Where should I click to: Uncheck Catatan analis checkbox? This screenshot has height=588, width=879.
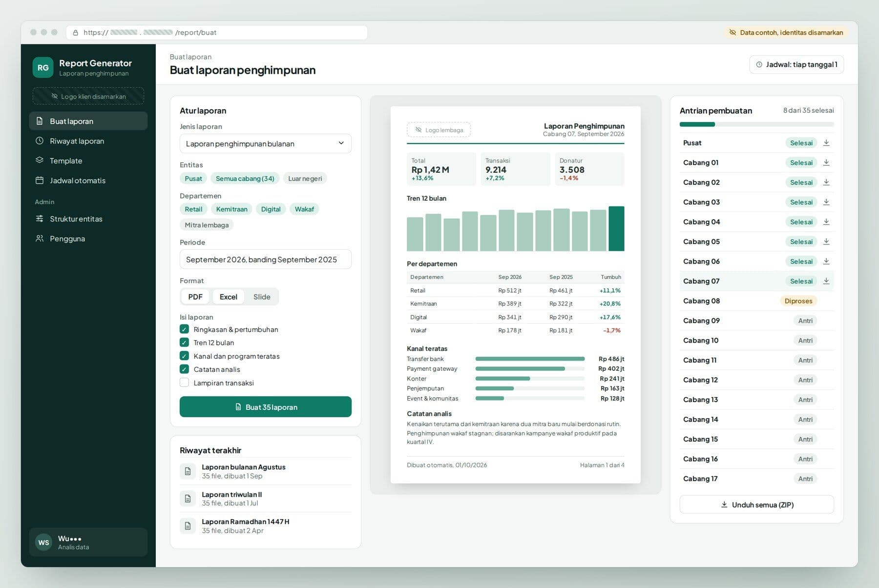click(184, 369)
